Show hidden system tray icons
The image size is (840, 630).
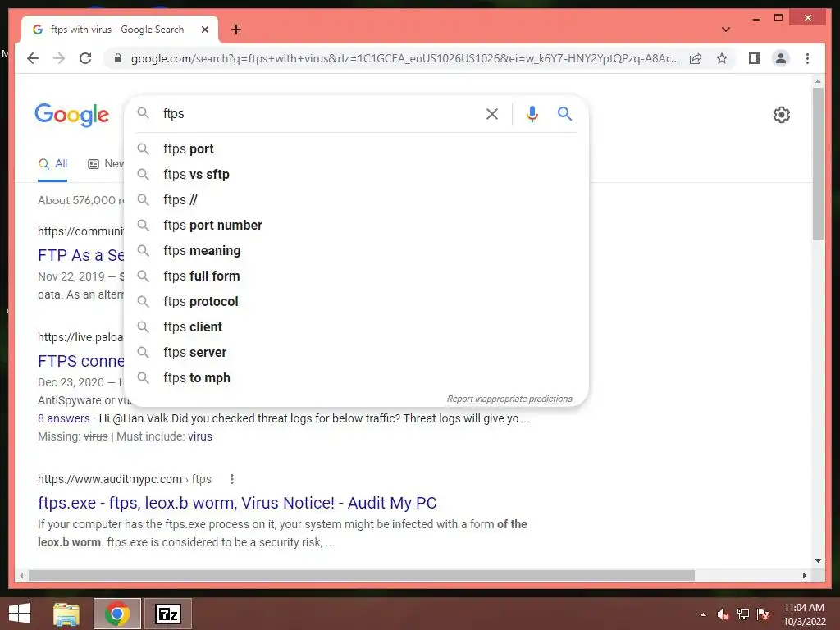tap(703, 614)
